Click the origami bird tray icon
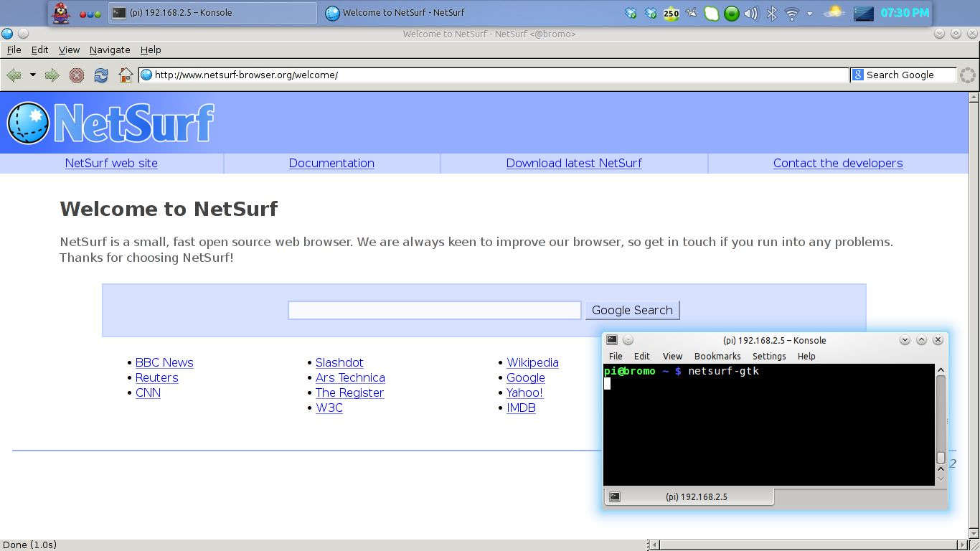 click(692, 13)
